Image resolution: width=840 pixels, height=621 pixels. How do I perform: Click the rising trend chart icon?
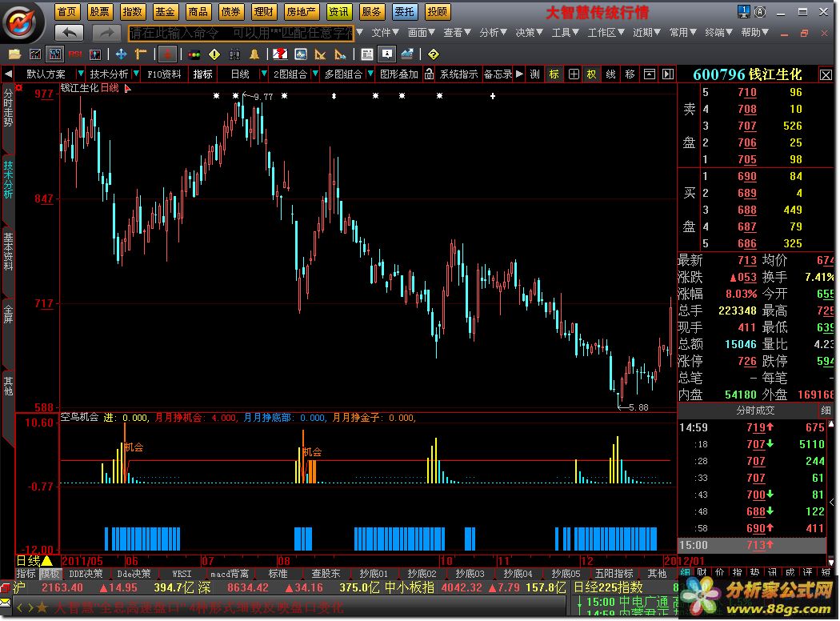[x=407, y=54]
